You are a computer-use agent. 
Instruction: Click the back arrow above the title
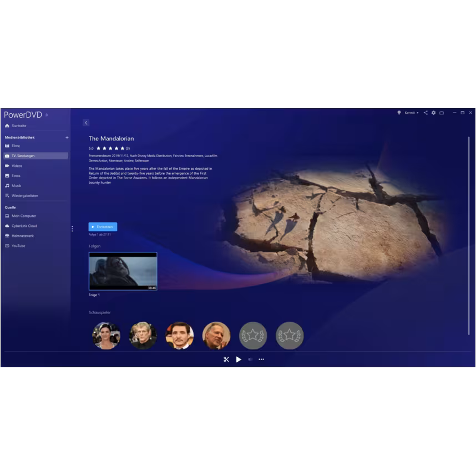click(x=86, y=123)
